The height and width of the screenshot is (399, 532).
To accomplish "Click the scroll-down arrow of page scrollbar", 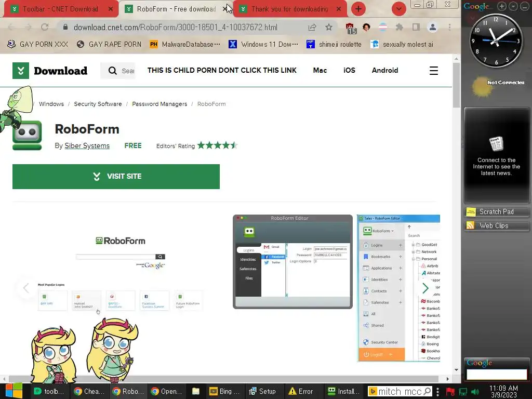I will [x=456, y=370].
